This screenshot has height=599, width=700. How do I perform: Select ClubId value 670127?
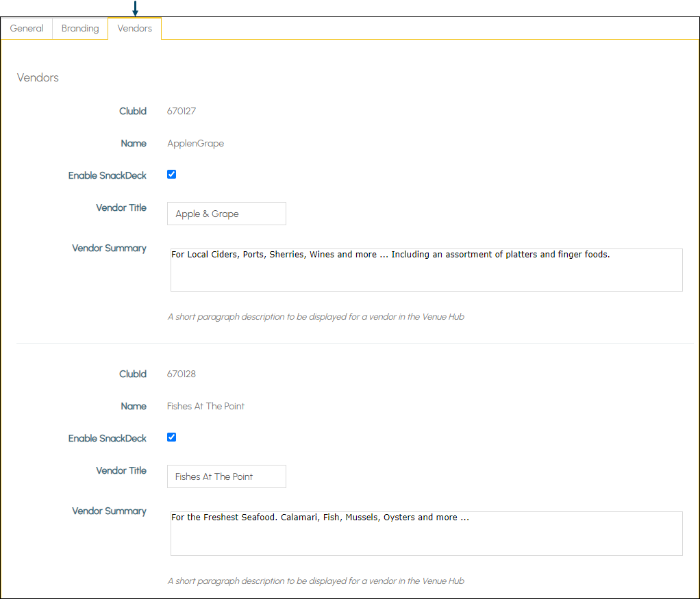pyautogui.click(x=182, y=111)
